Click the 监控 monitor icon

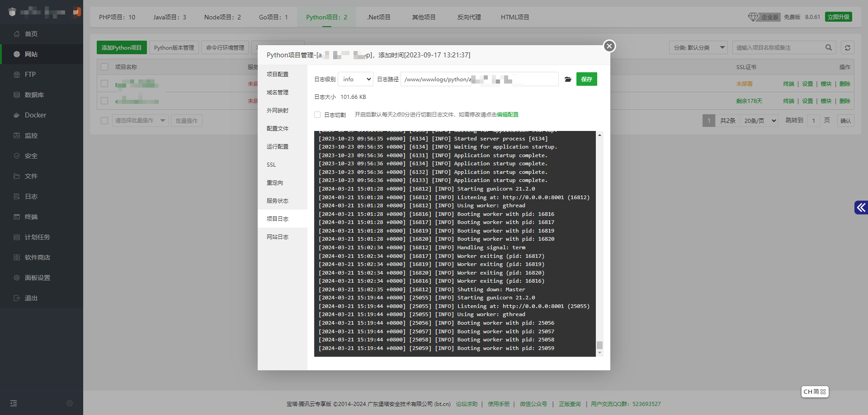tap(17, 135)
